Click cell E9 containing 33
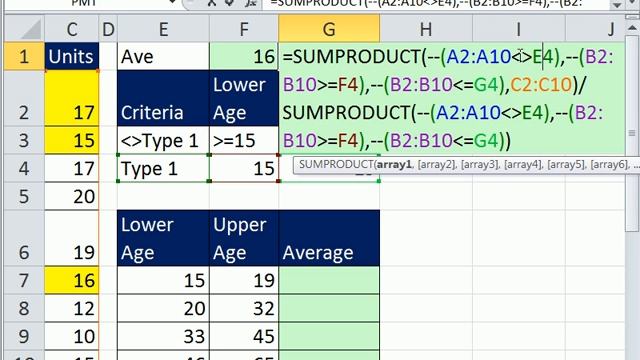The width and height of the screenshot is (640, 360). coord(163,336)
